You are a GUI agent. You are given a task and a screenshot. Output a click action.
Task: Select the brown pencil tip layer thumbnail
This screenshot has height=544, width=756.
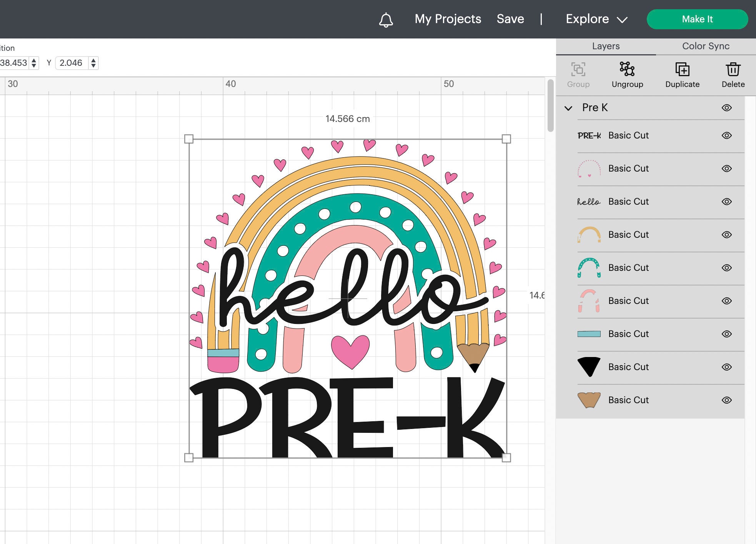click(x=589, y=400)
